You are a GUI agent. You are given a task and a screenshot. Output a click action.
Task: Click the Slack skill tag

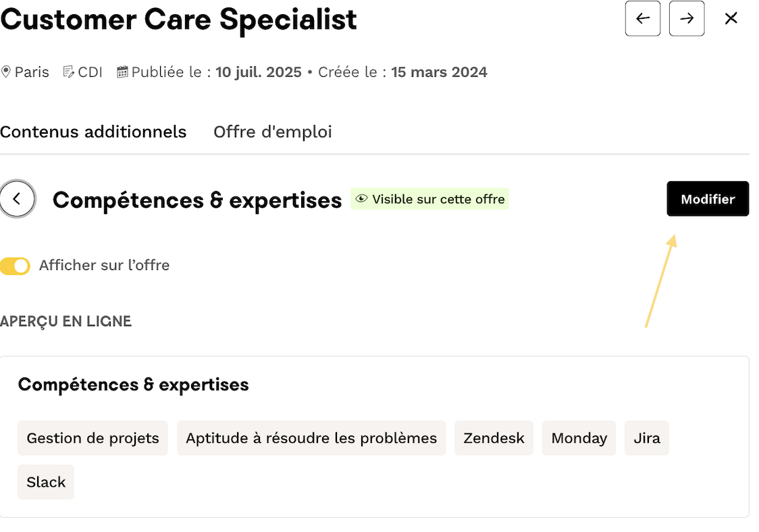(46, 482)
